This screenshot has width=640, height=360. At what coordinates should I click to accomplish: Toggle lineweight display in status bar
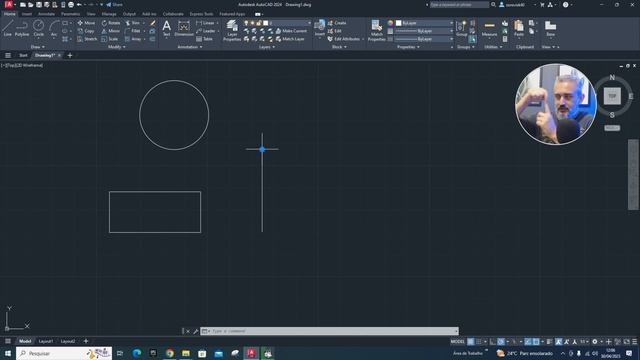[x=549, y=342]
